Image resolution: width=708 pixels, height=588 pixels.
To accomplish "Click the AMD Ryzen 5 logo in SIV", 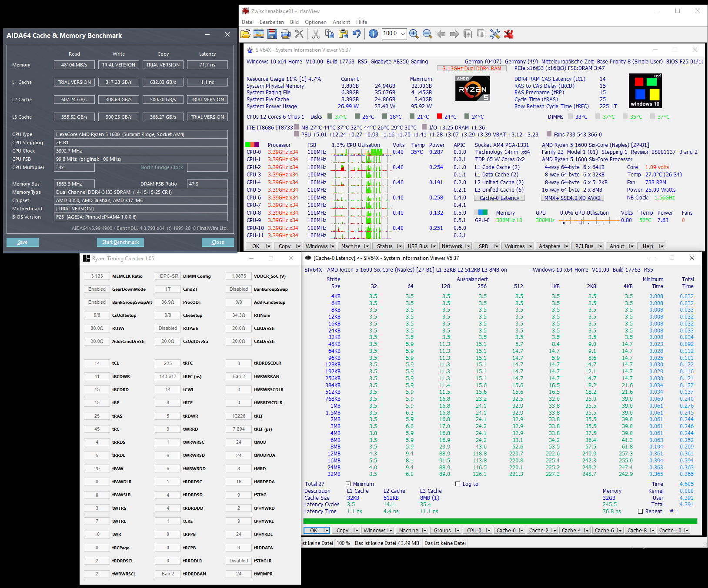I will [473, 89].
